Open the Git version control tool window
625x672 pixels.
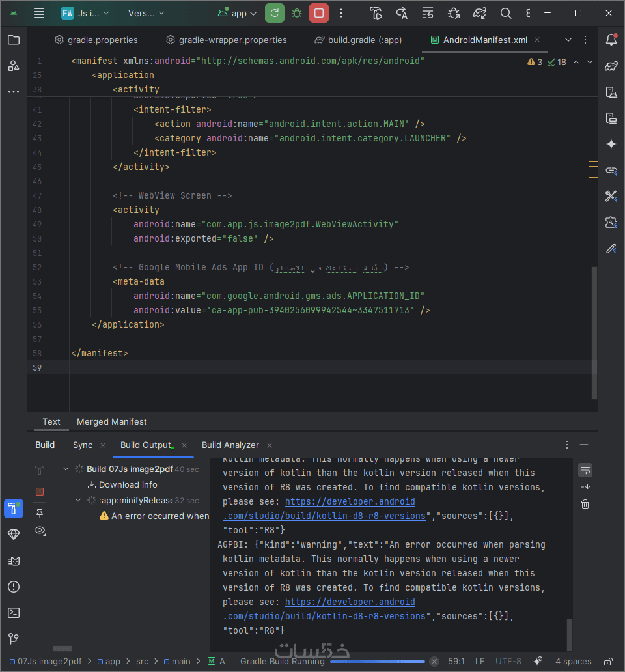13,639
